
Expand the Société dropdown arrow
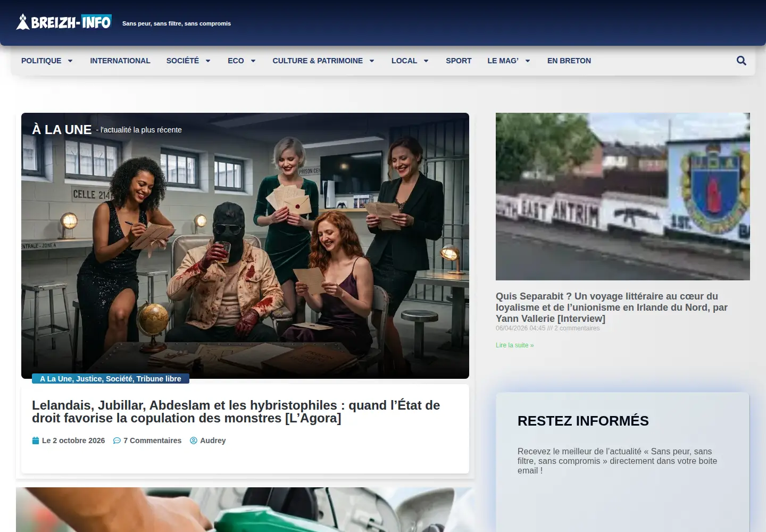click(208, 61)
